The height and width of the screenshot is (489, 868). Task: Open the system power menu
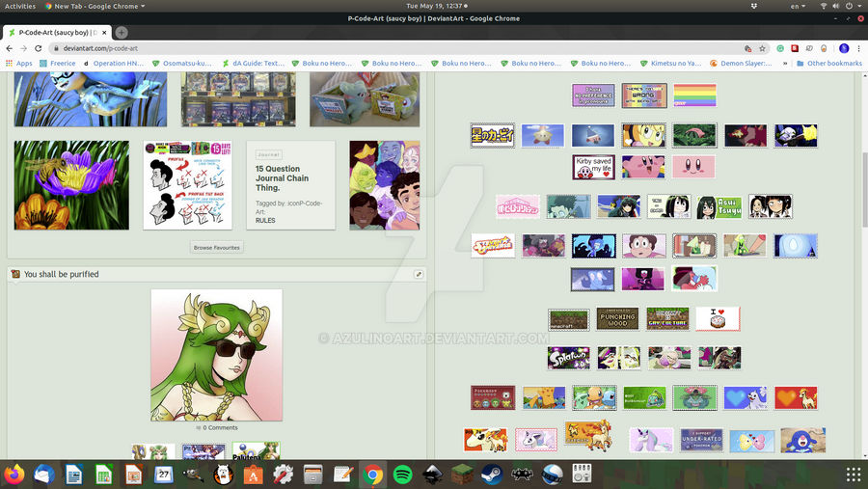tap(854, 6)
